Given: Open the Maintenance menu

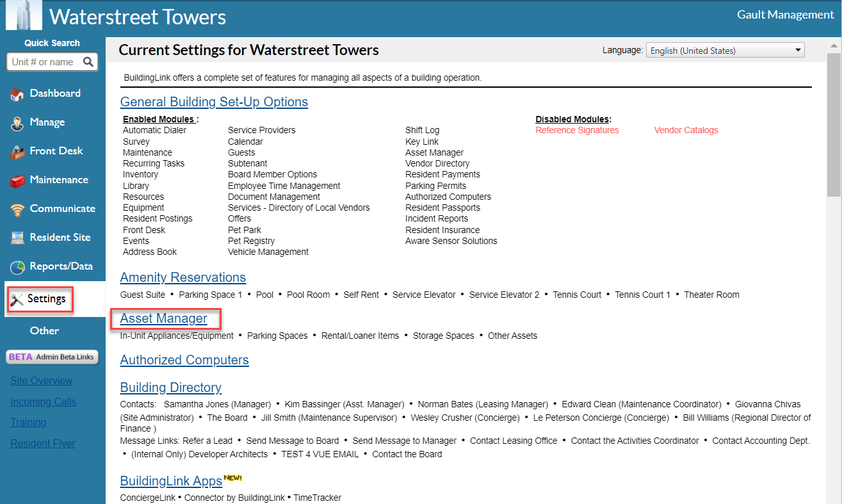Looking at the screenshot, I should coord(59,180).
